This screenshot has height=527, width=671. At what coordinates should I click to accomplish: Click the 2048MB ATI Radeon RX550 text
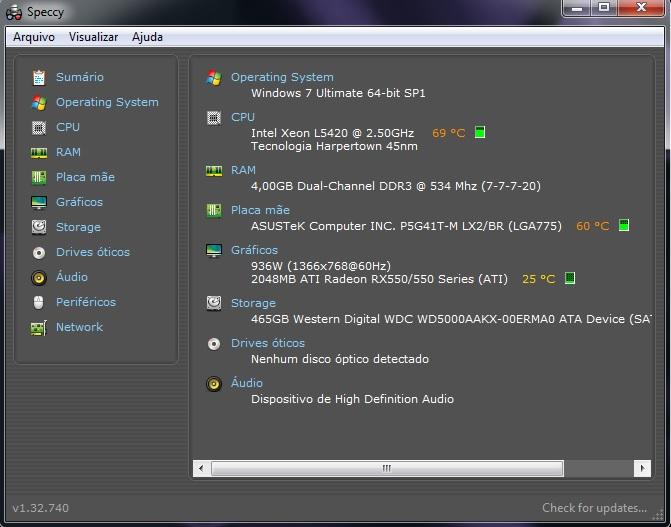pos(379,279)
